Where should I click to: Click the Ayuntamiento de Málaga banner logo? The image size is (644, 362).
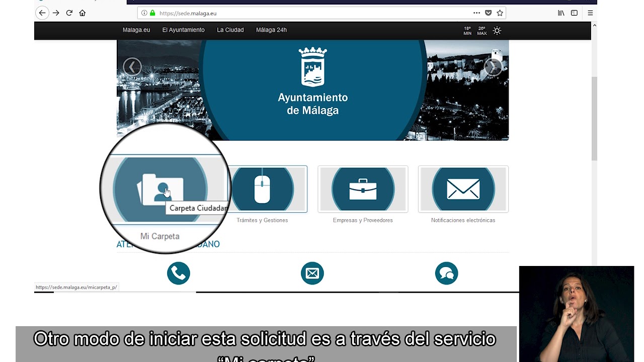313,82
